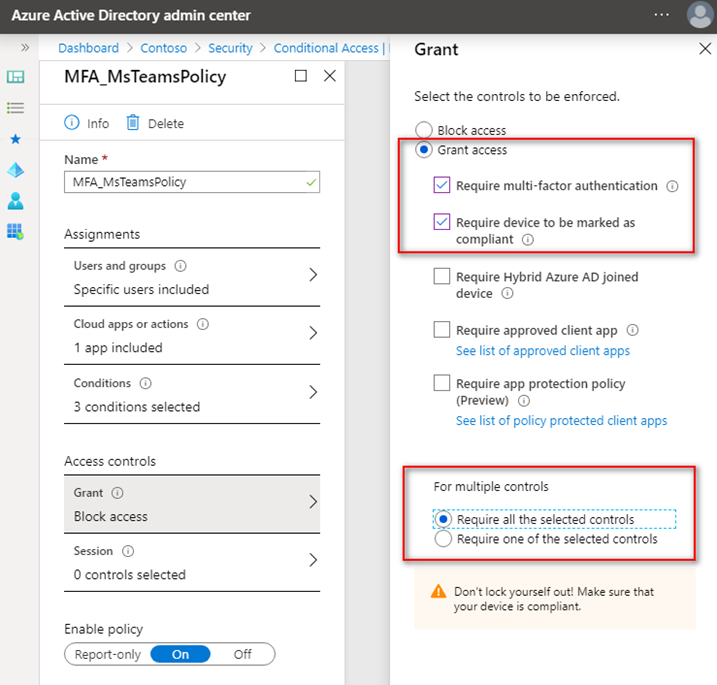This screenshot has height=685, width=717.
Task: Set Enable policy to Off
Action: pyautogui.click(x=242, y=654)
